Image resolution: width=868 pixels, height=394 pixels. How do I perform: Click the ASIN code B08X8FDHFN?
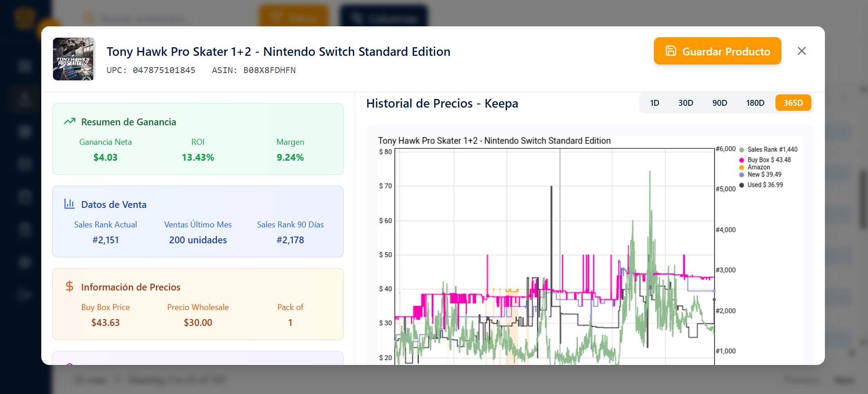[x=269, y=70]
